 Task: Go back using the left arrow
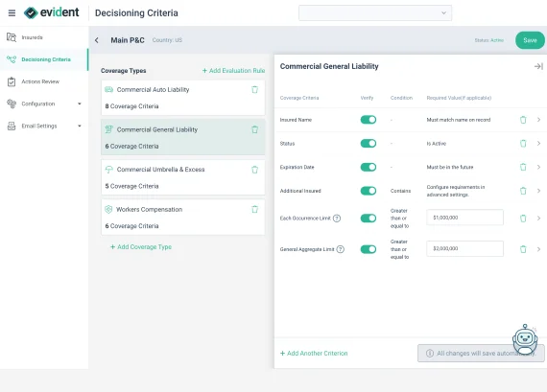click(97, 40)
